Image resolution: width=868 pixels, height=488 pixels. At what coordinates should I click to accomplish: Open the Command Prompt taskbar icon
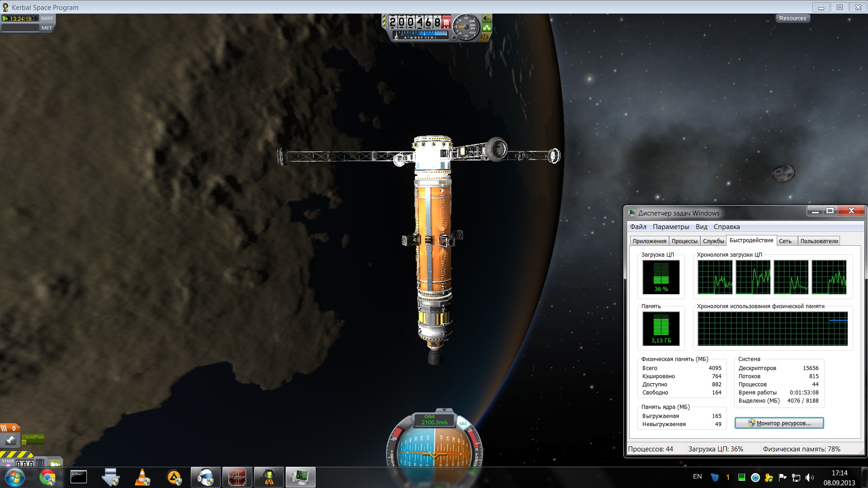point(79,477)
